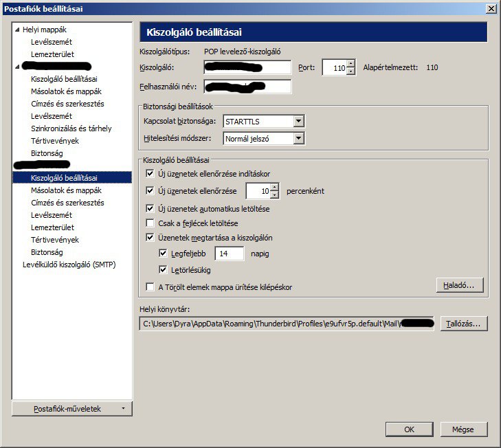Decrease the Port value stepper
This screenshot has height=448, width=501.
pos(350,71)
